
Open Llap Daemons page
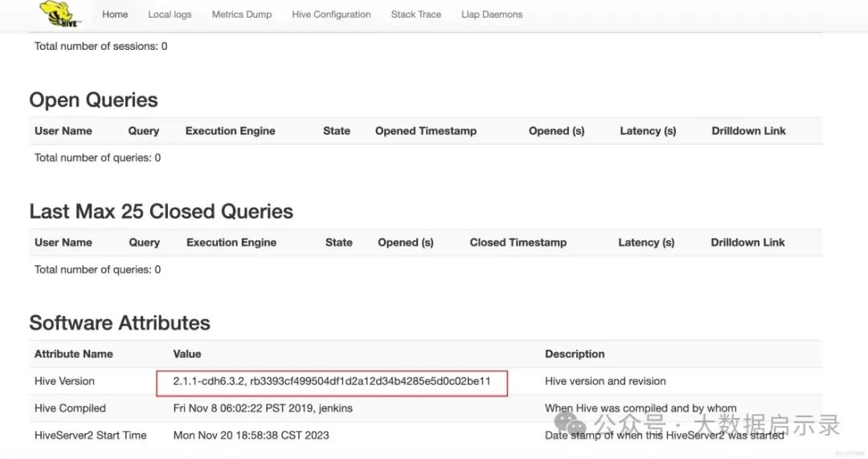point(492,14)
